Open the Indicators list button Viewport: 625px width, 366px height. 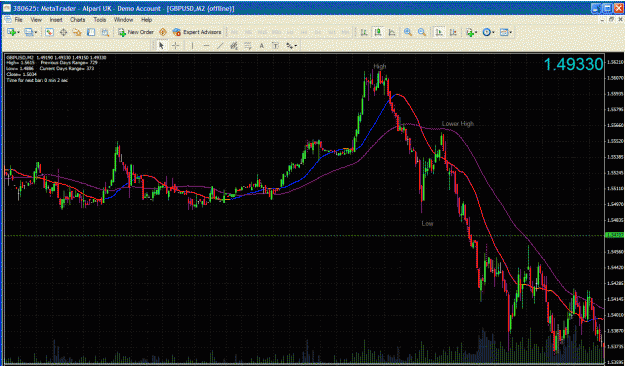click(x=469, y=32)
